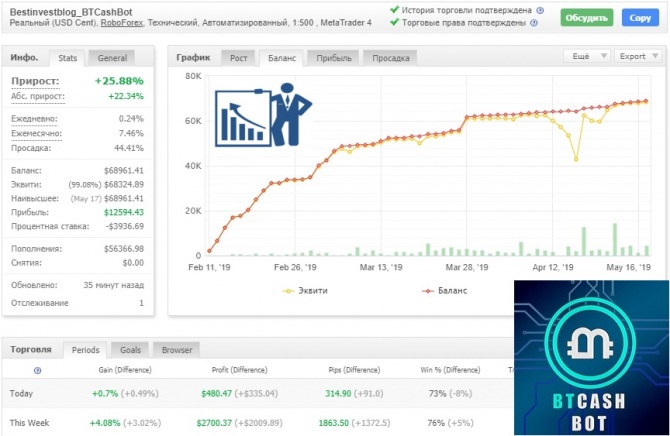Image resolution: width=670 pixels, height=436 pixels.
Task: Click the help icon beside Торговые права подтверждены
Action: [534, 23]
